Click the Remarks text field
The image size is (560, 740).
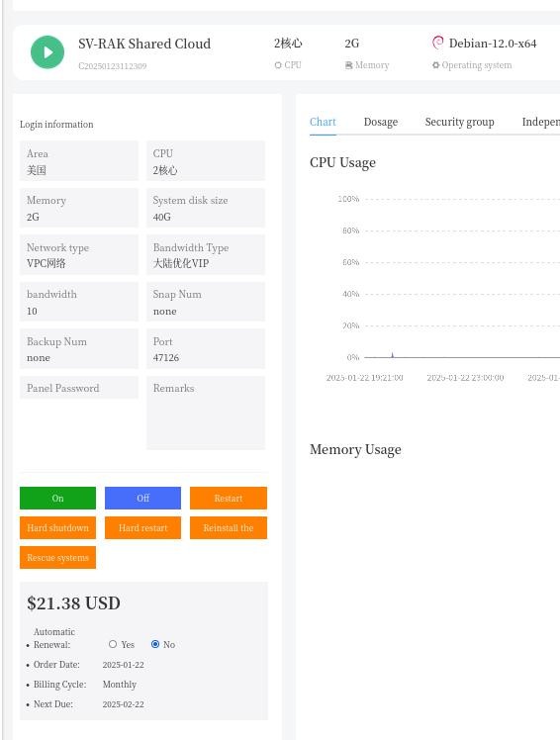(x=206, y=413)
